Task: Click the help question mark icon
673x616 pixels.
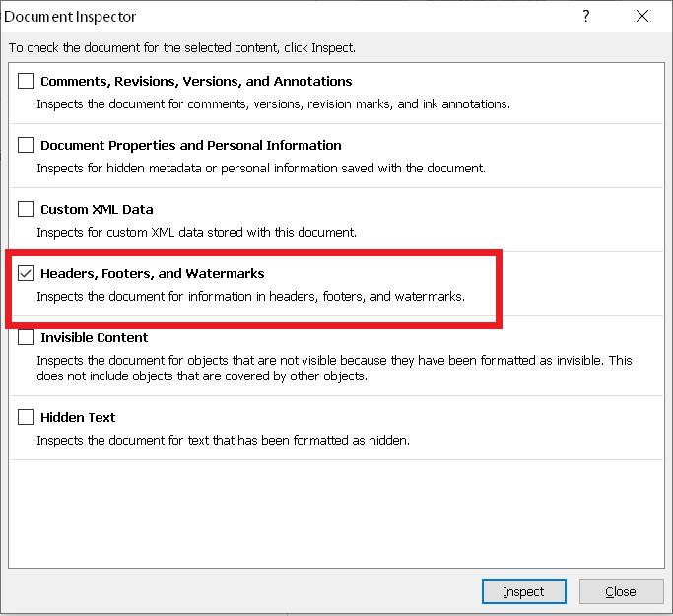Action: (x=585, y=16)
